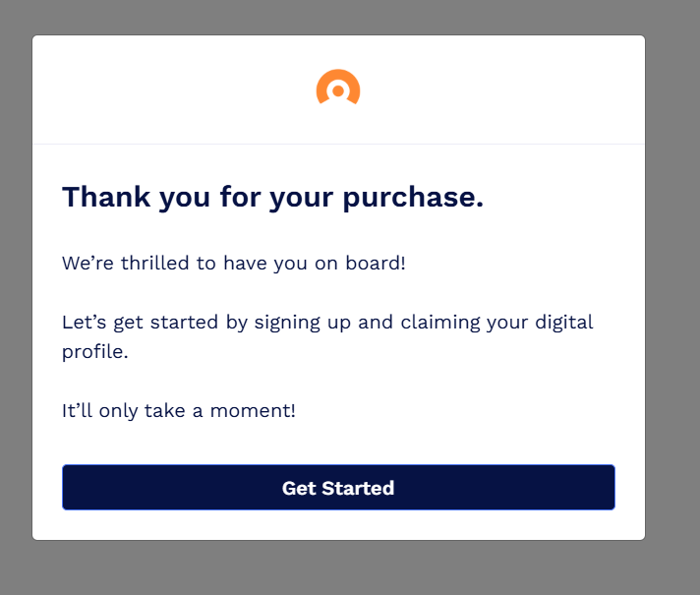Click the white header space right of logo
The width and height of the screenshot is (700, 595).
point(501,90)
